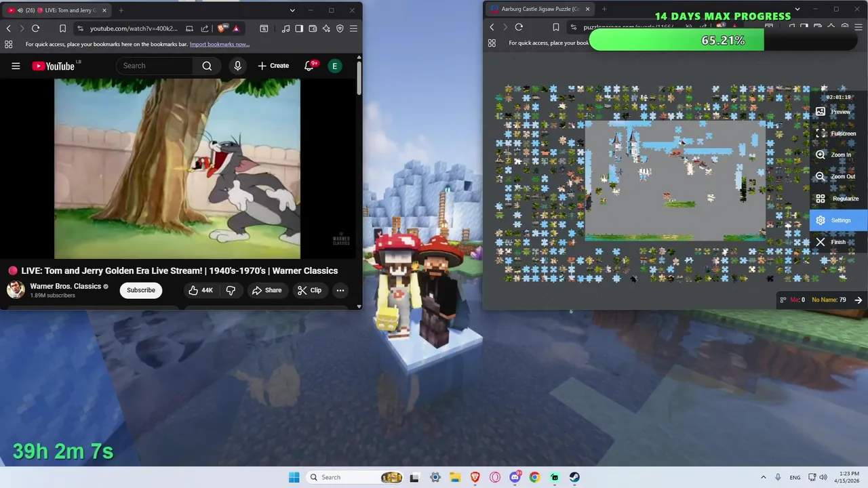Open Google Chrome from the taskbar
The width and height of the screenshot is (868, 488).
pos(535,477)
